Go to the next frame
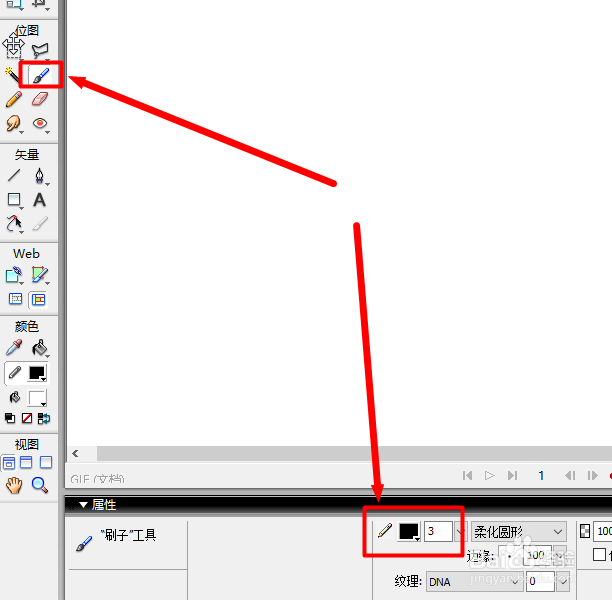Image resolution: width=612 pixels, height=600 pixels. point(592,475)
